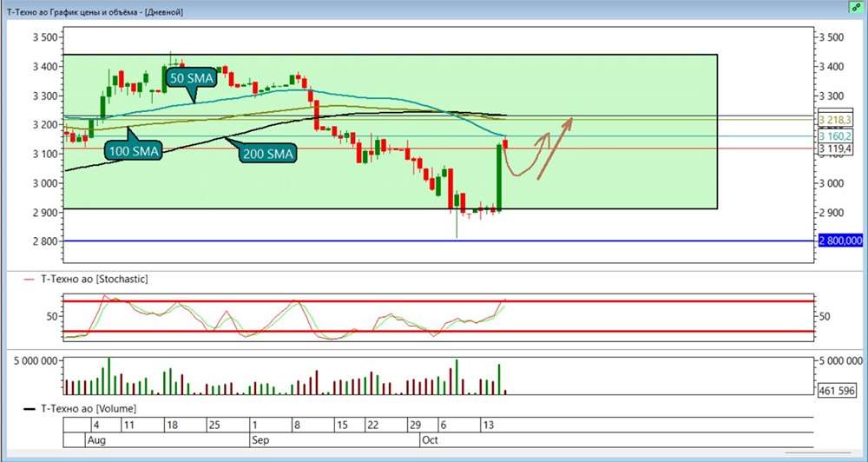The width and height of the screenshot is (868, 462).
Task: Click date label 13 on time axis
Action: tap(488, 425)
